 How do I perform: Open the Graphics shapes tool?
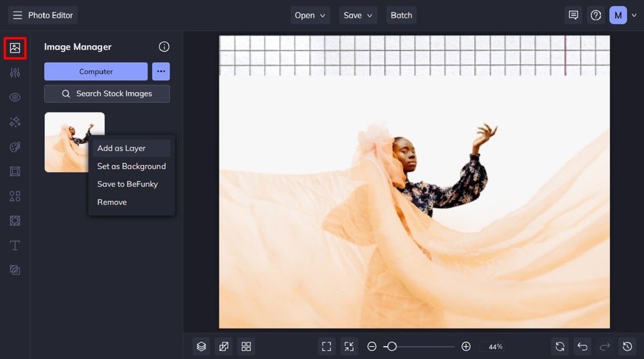click(15, 196)
